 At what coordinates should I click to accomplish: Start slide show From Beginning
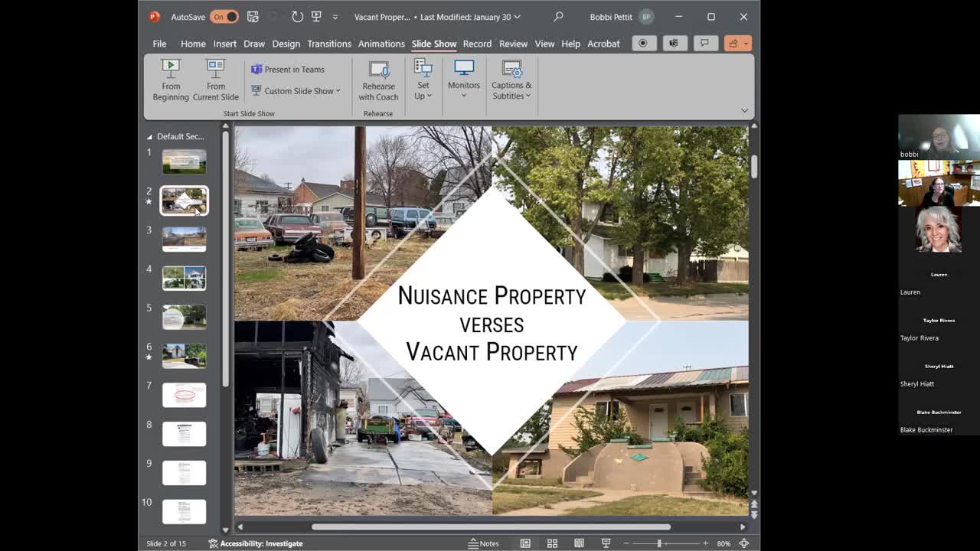click(x=171, y=80)
